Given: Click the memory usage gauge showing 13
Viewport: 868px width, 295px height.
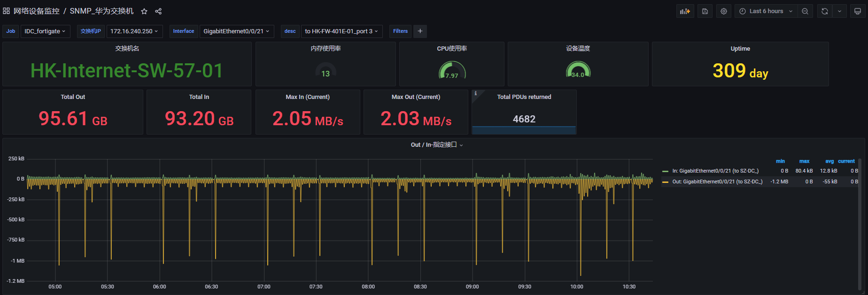Looking at the screenshot, I should [x=325, y=70].
